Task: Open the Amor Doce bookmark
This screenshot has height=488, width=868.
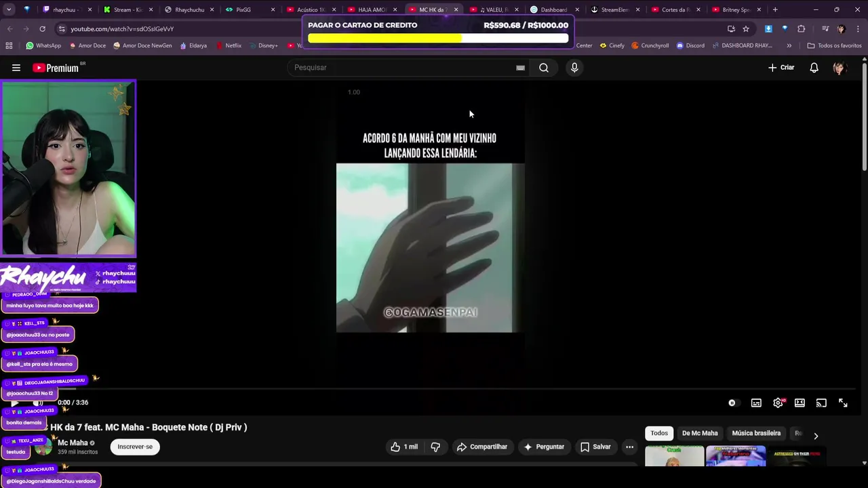Action: pyautogui.click(x=86, y=45)
